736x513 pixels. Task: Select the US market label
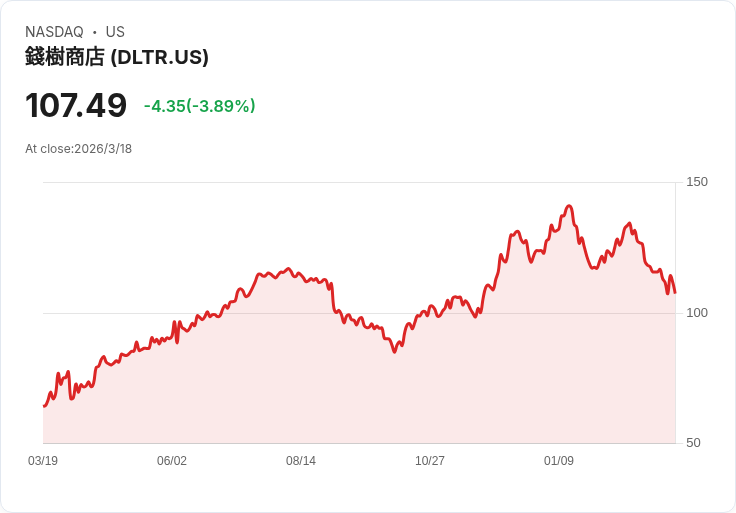(x=115, y=32)
